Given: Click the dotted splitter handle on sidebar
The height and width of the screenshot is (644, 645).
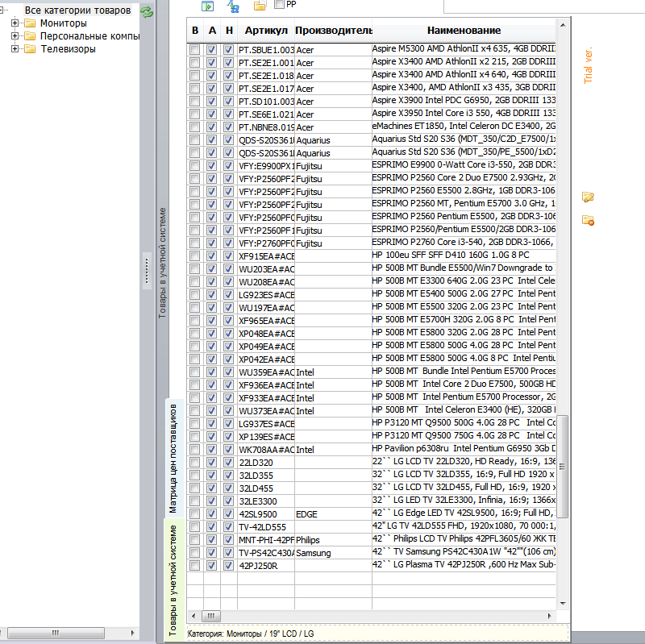Looking at the screenshot, I should click(x=147, y=271).
